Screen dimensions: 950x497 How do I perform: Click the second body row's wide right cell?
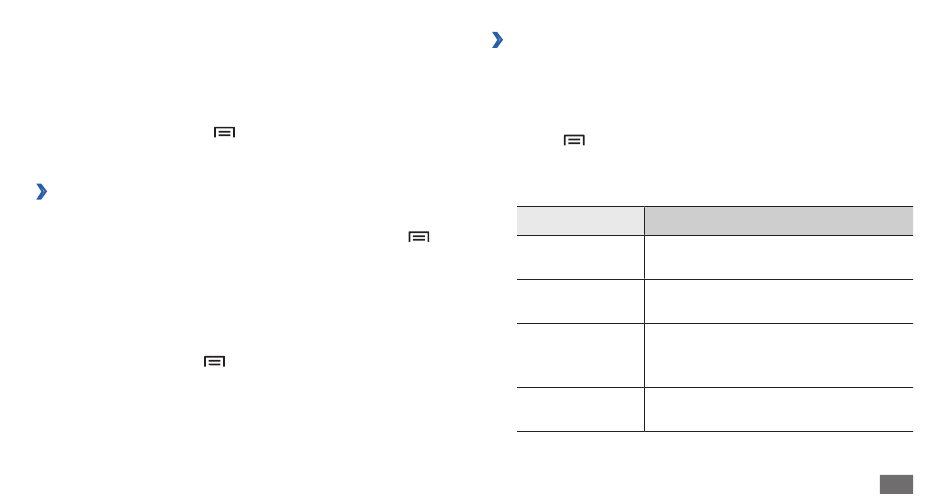(779, 301)
